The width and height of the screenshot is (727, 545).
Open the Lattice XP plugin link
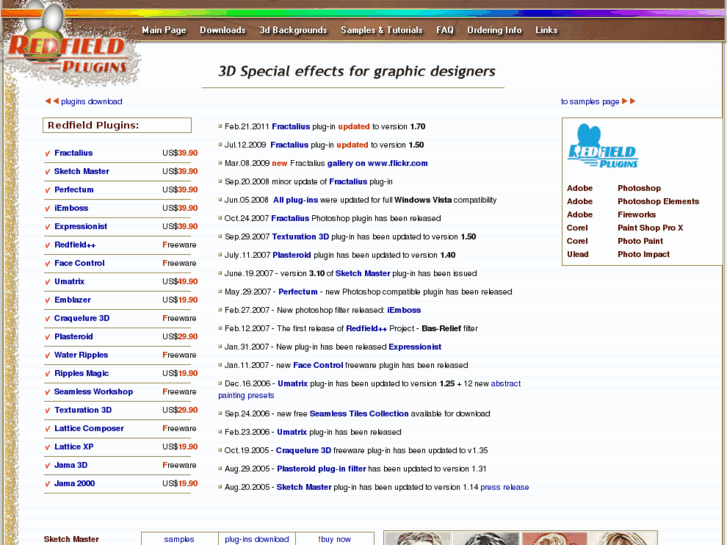point(74,447)
